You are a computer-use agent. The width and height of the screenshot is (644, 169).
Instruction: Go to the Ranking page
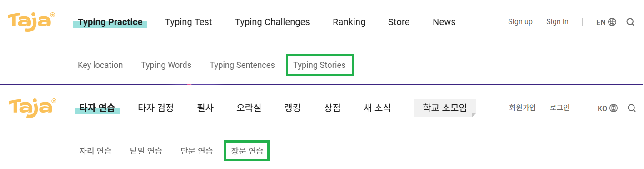[349, 22]
